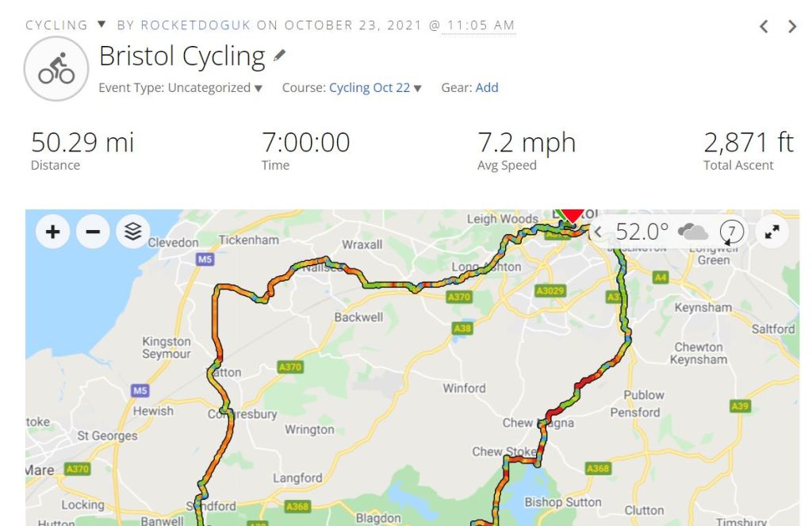Viewport: 812px width, 526px height.
Task: Zoom out on the map
Action: [x=93, y=232]
